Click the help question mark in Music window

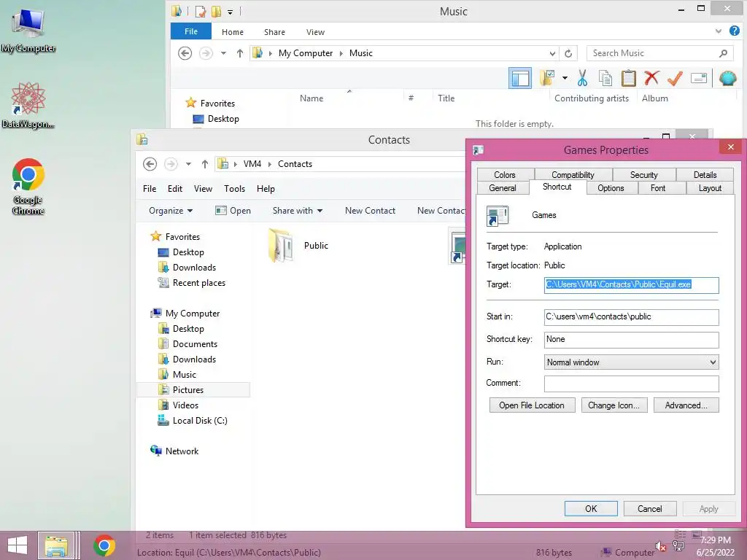(734, 31)
